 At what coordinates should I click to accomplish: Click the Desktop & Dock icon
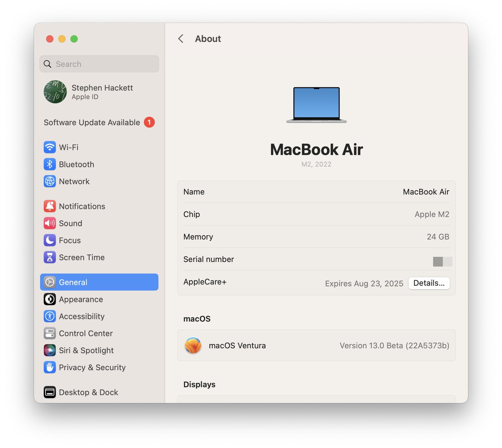(x=50, y=392)
